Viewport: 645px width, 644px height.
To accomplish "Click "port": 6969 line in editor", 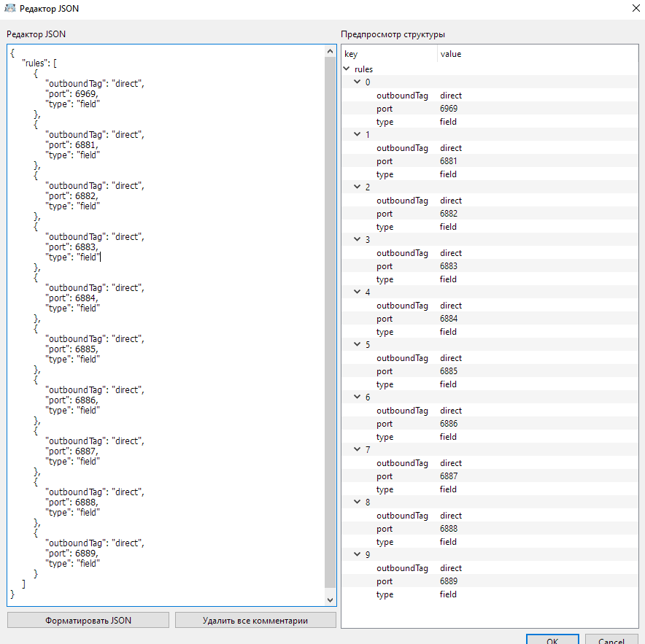I will tap(72, 94).
